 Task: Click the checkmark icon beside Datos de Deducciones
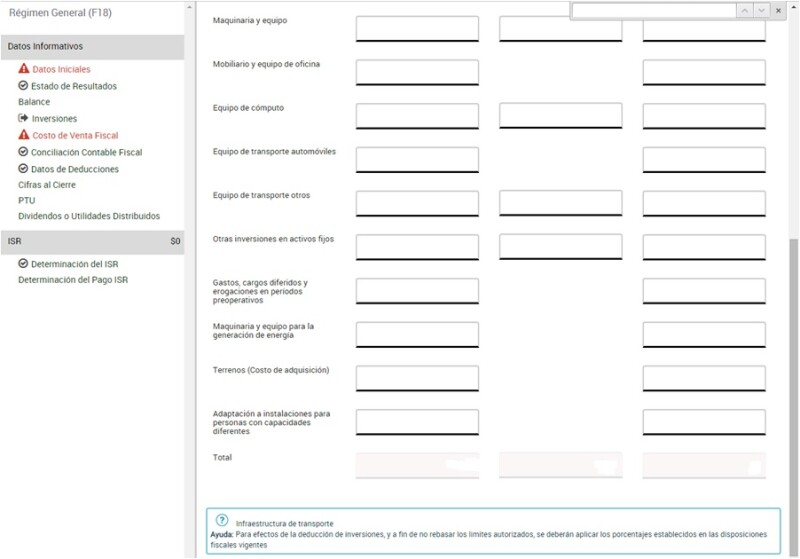click(23, 168)
